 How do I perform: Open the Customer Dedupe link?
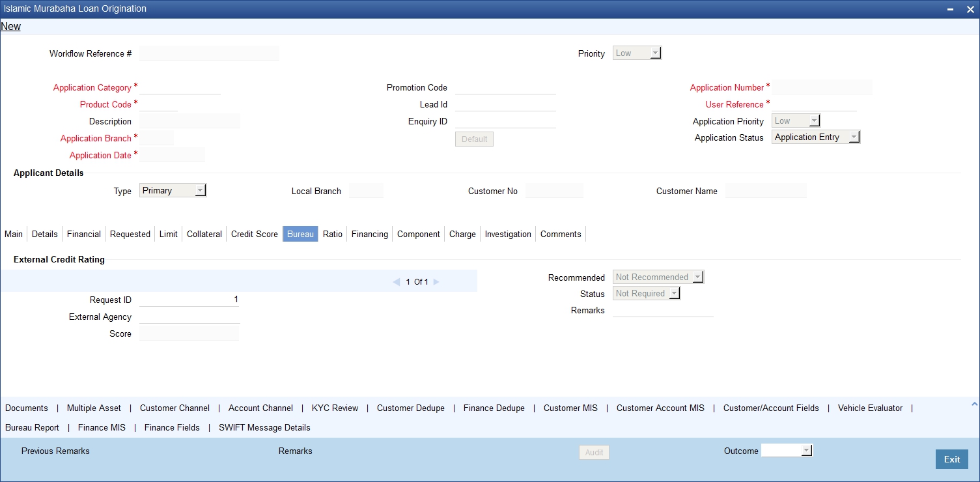[x=411, y=408]
